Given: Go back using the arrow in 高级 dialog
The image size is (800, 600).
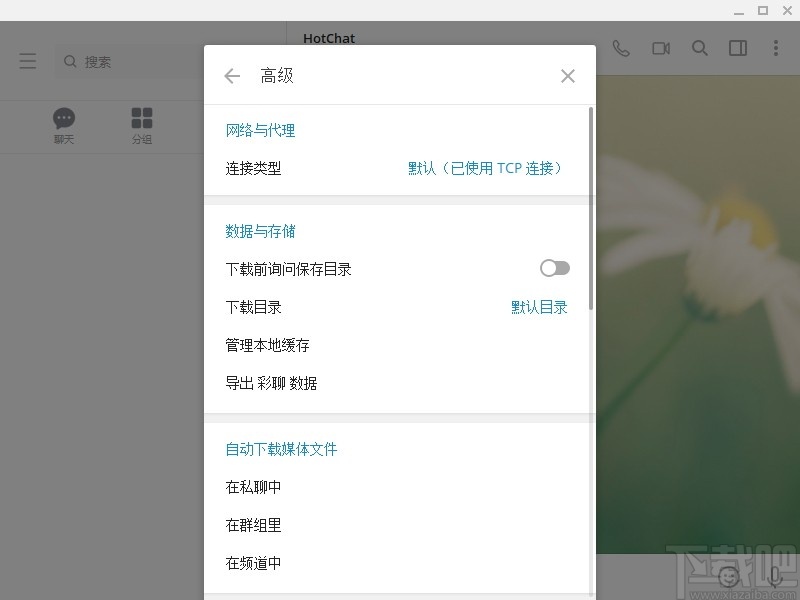Looking at the screenshot, I should coord(232,75).
